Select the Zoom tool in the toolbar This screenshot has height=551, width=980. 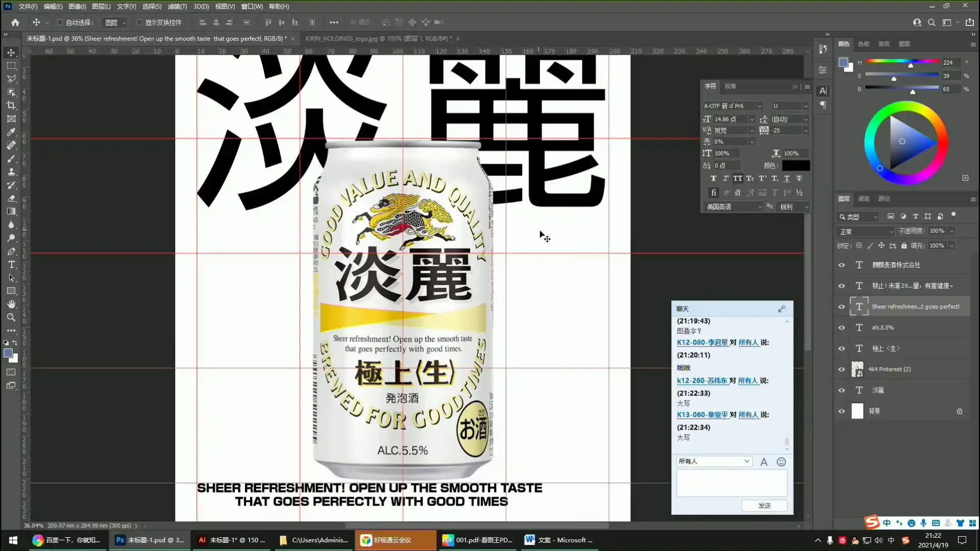pos(11,317)
